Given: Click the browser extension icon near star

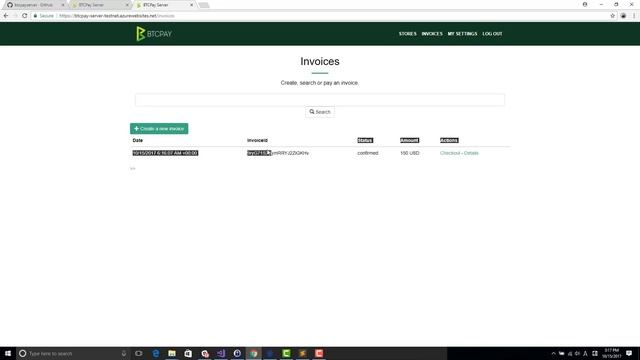Looking at the screenshot, I should (623, 16).
